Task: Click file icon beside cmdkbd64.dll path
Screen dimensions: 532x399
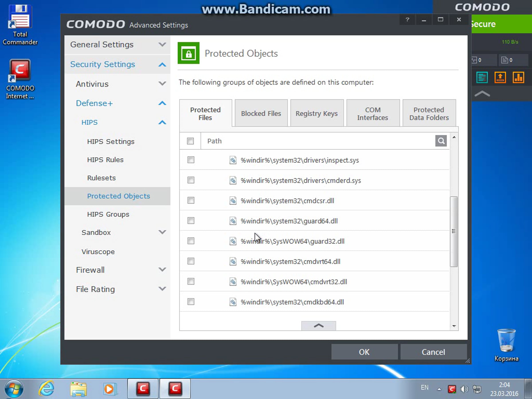Action: 233,302
